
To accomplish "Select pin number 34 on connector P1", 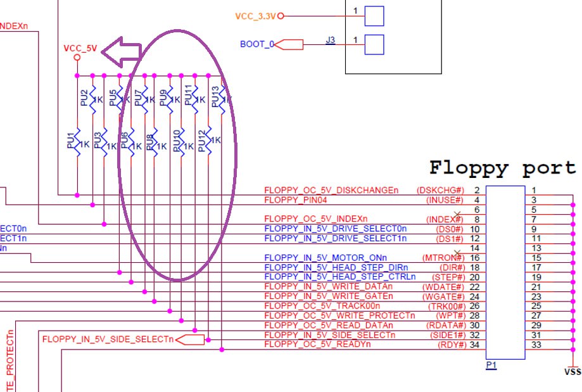I will click(475, 344).
